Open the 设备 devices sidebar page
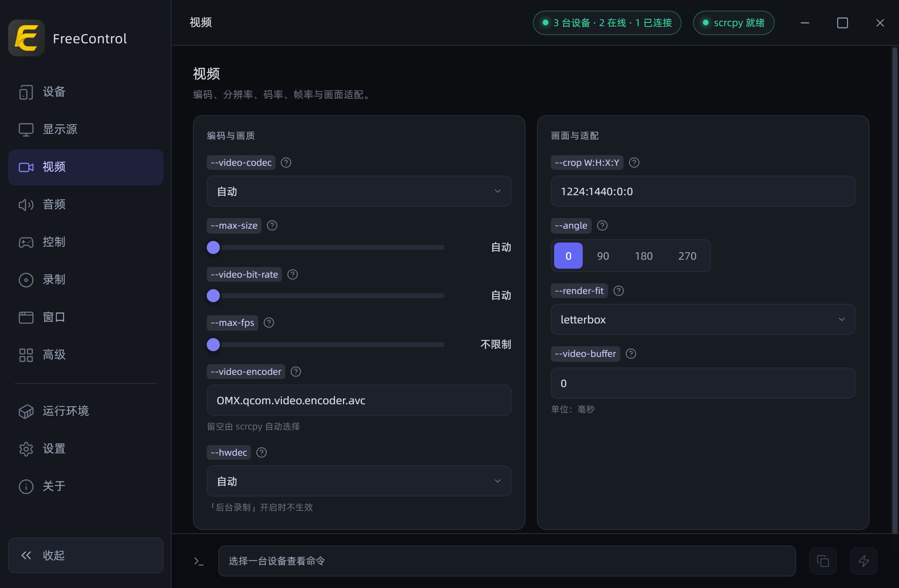The width and height of the screenshot is (899, 588). point(86,92)
